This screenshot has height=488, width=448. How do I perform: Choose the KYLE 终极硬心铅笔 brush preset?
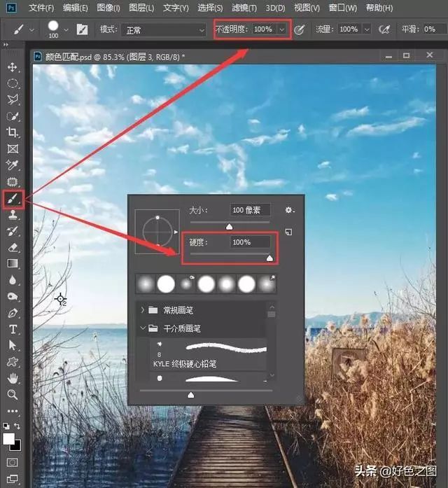210,355
